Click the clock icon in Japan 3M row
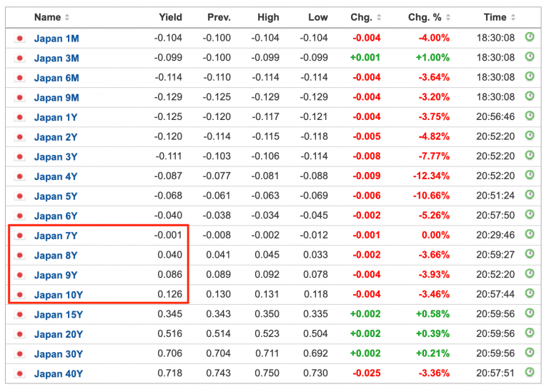The image size is (549, 392). (530, 56)
